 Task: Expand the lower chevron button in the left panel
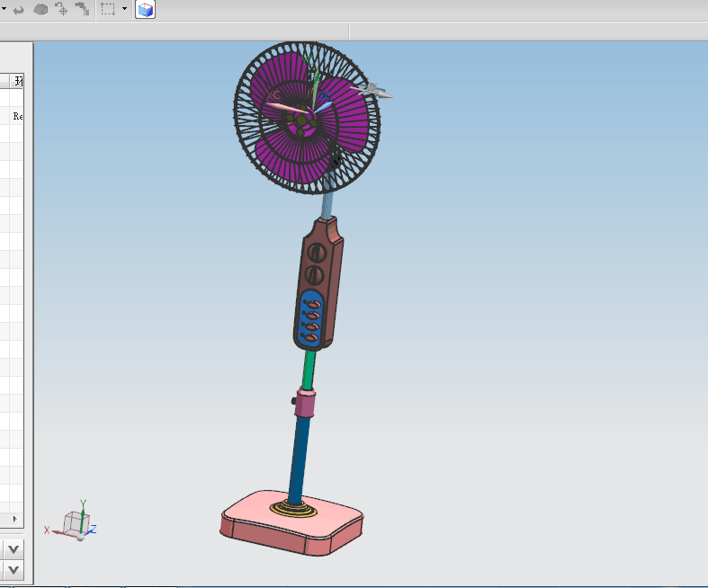pos(13,570)
